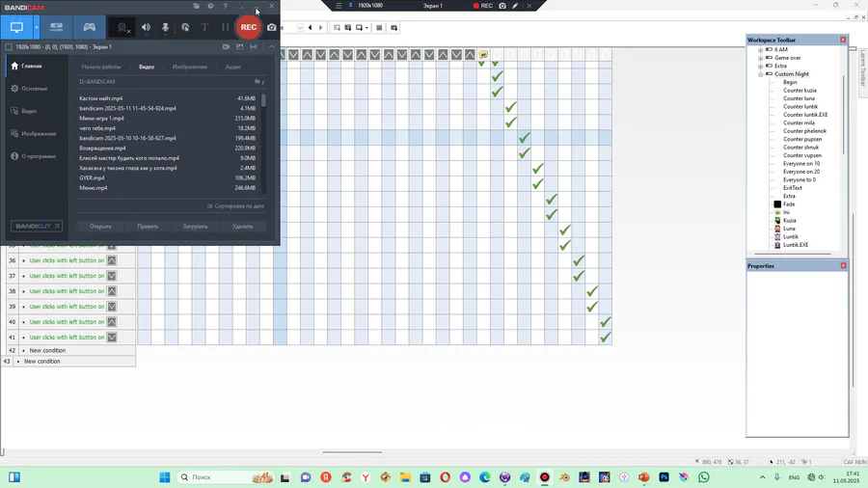
Task: Collapse Bandicam panel with chevron up
Action: pyautogui.click(x=271, y=47)
